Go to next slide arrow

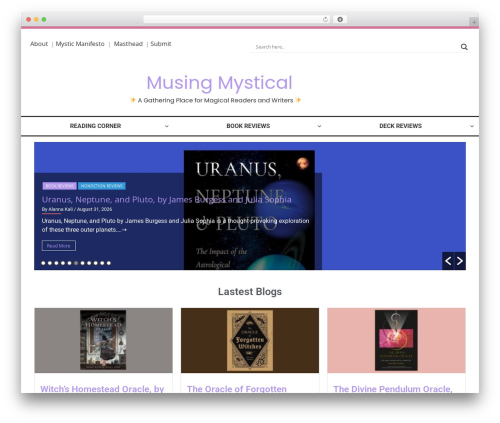460,261
